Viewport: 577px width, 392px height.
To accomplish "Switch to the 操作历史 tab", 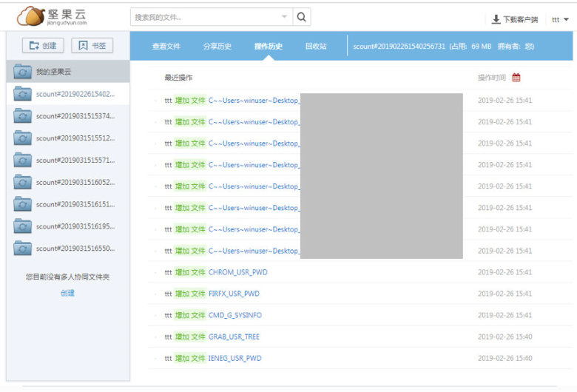I will pos(269,47).
